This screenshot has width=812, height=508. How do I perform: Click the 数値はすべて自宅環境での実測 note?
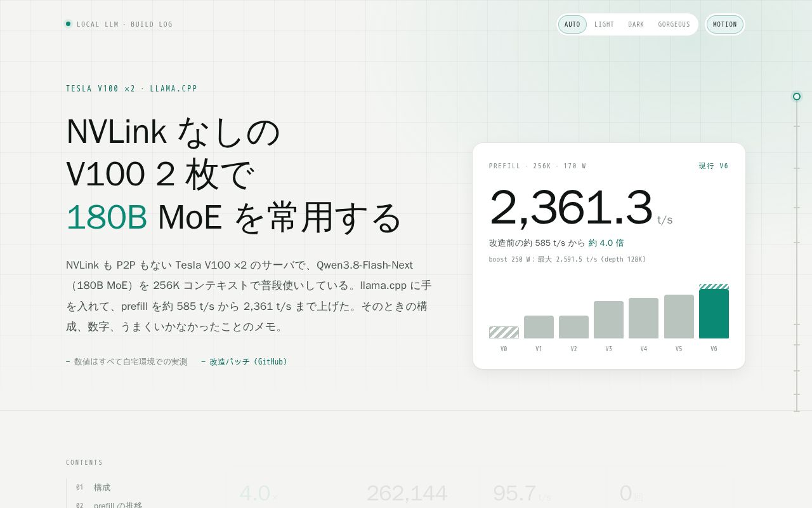pyautogui.click(x=126, y=362)
